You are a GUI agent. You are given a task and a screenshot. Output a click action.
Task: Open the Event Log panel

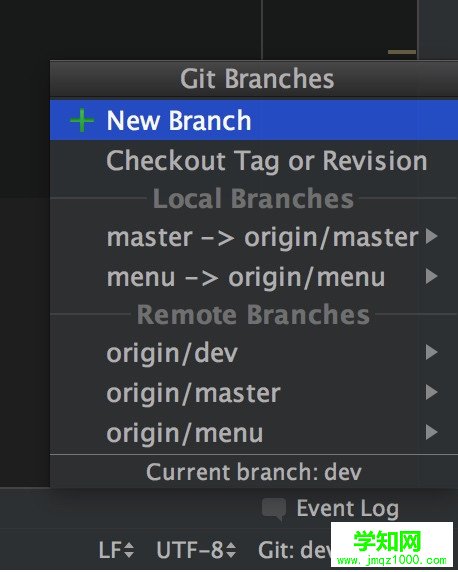pos(347,509)
